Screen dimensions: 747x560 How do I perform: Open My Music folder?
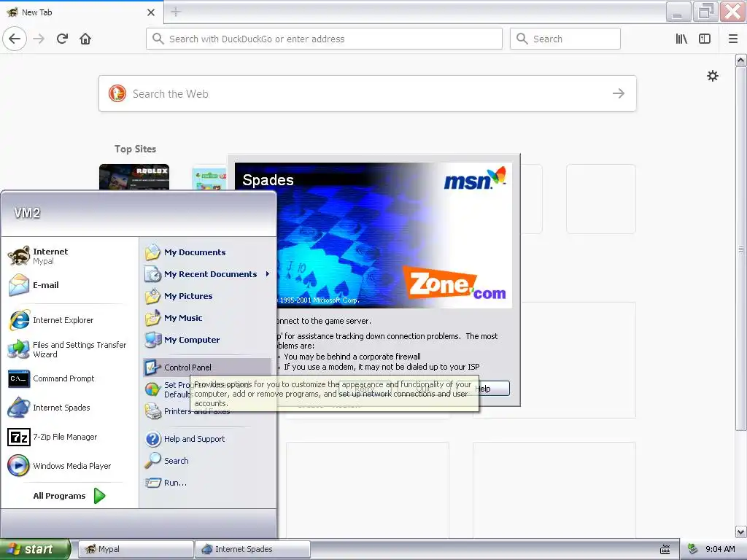coord(208,318)
